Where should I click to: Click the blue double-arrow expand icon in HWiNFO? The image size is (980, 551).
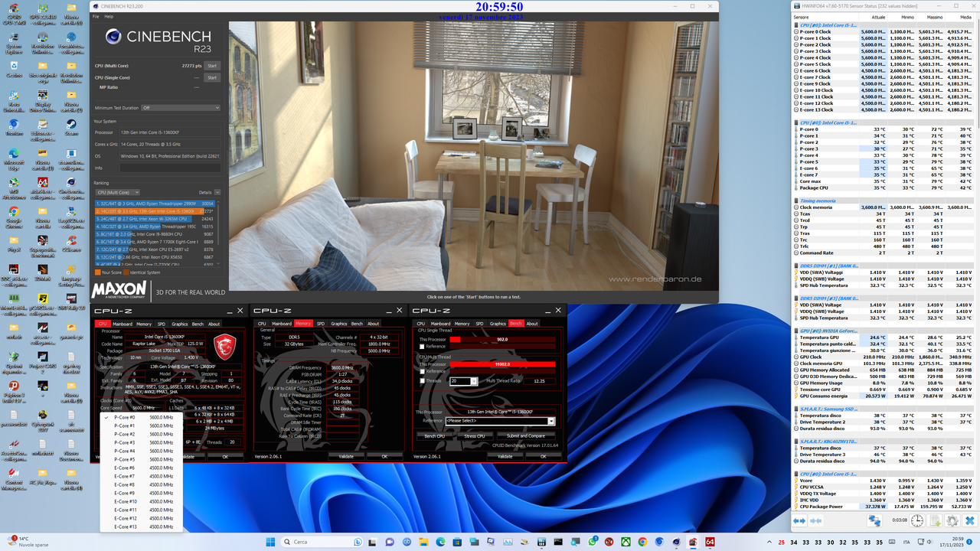coord(799,520)
